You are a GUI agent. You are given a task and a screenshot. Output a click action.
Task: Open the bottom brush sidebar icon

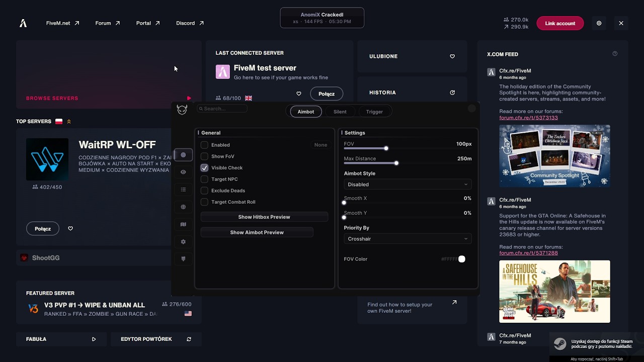[183, 259]
